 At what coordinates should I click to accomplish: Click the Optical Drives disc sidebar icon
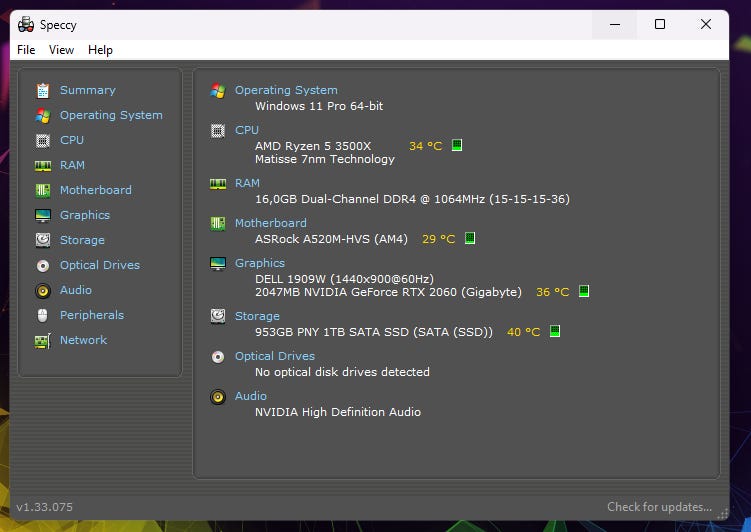(42, 266)
